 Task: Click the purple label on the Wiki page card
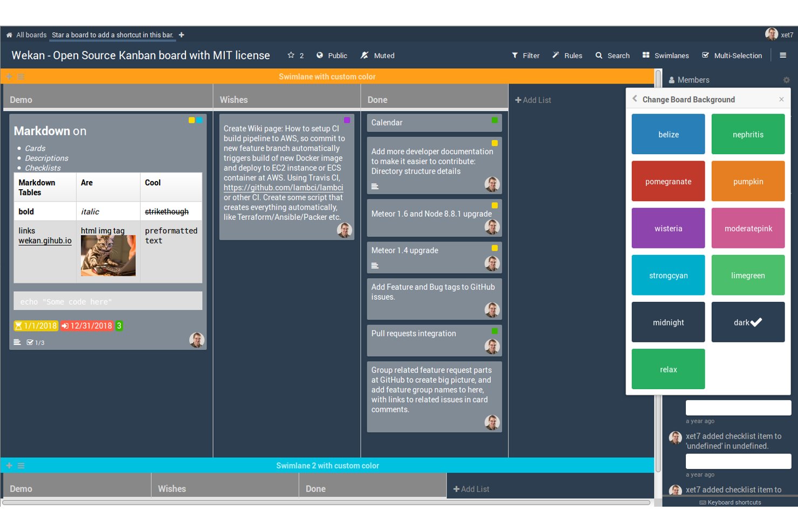347,120
